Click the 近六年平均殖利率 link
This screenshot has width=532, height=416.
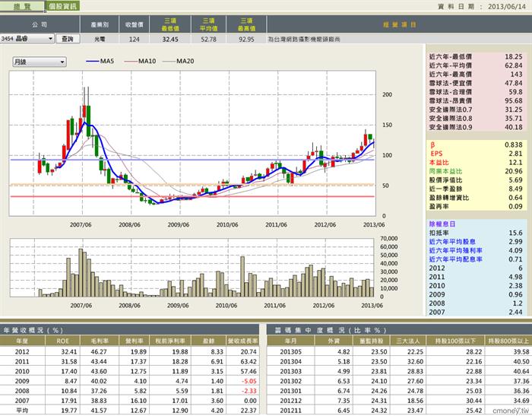(456, 250)
